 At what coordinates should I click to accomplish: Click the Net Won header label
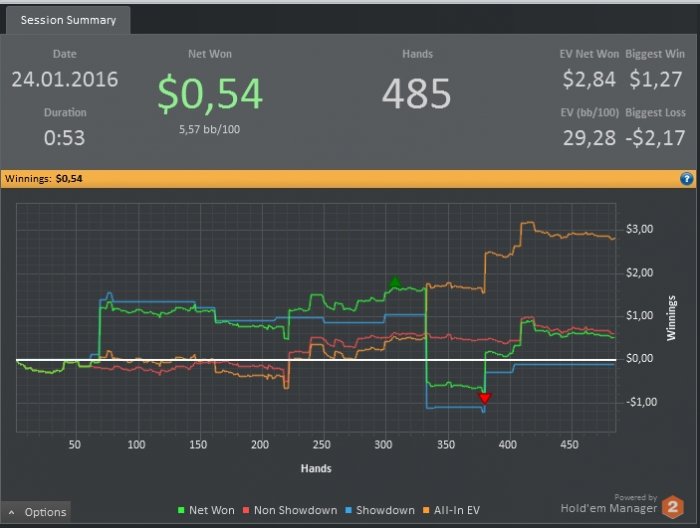coord(210,54)
